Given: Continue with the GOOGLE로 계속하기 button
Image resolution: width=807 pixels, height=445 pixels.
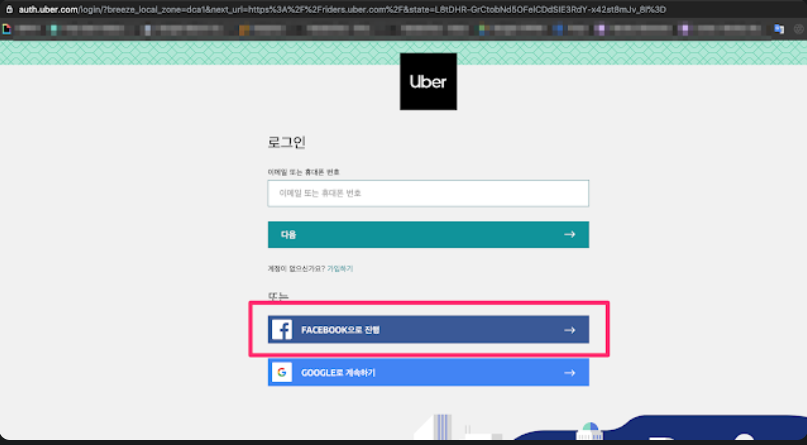Looking at the screenshot, I should pyautogui.click(x=428, y=372).
